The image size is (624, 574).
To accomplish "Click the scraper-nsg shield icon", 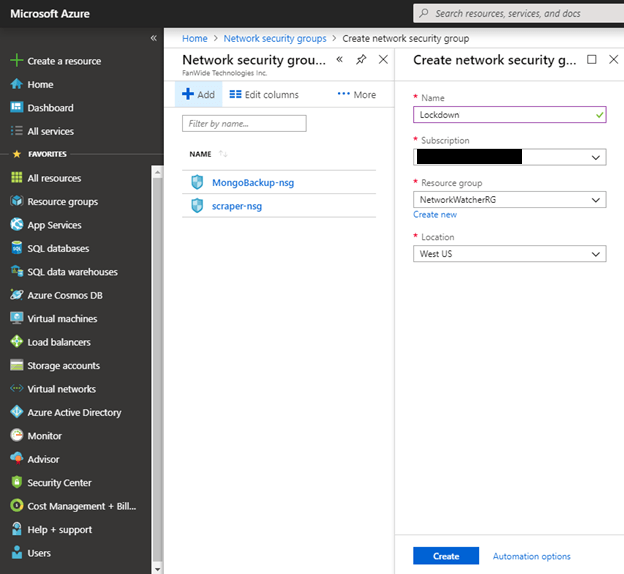I will [197, 206].
